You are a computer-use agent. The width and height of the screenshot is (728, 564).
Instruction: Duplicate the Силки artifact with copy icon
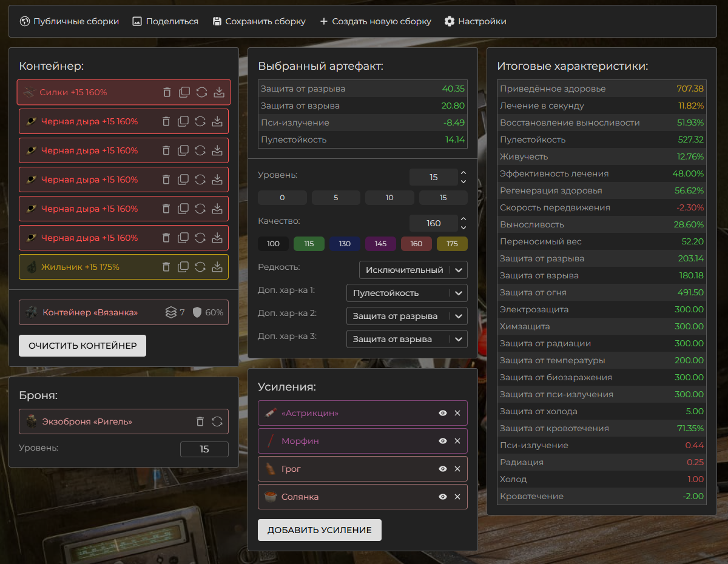[184, 92]
